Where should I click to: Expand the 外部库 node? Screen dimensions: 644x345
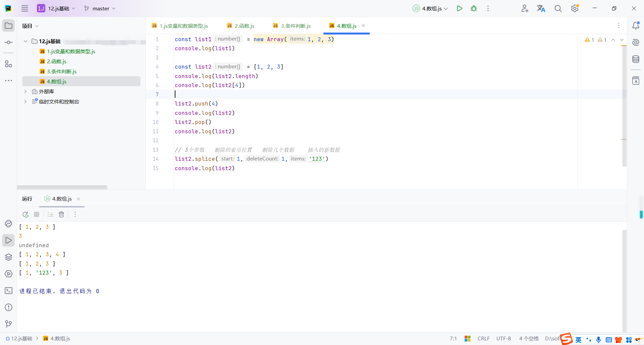coord(25,91)
